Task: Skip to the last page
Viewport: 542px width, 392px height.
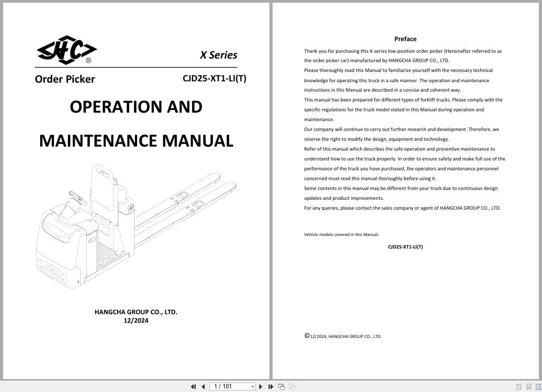Action: 271,386
